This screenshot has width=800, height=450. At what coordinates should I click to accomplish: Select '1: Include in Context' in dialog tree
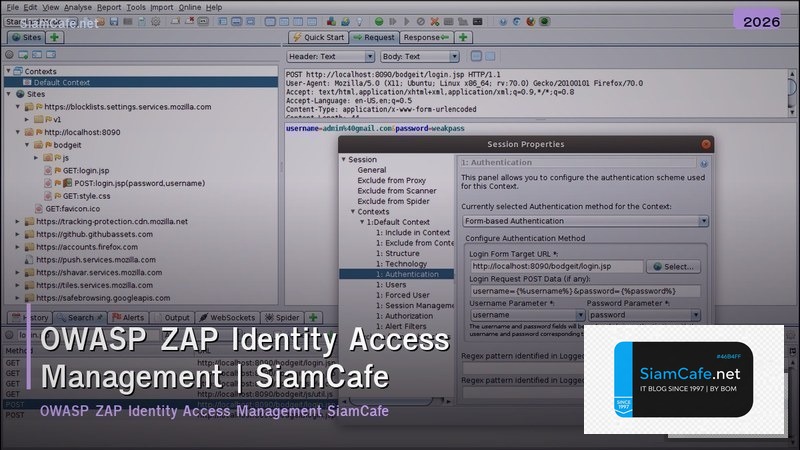pos(413,232)
